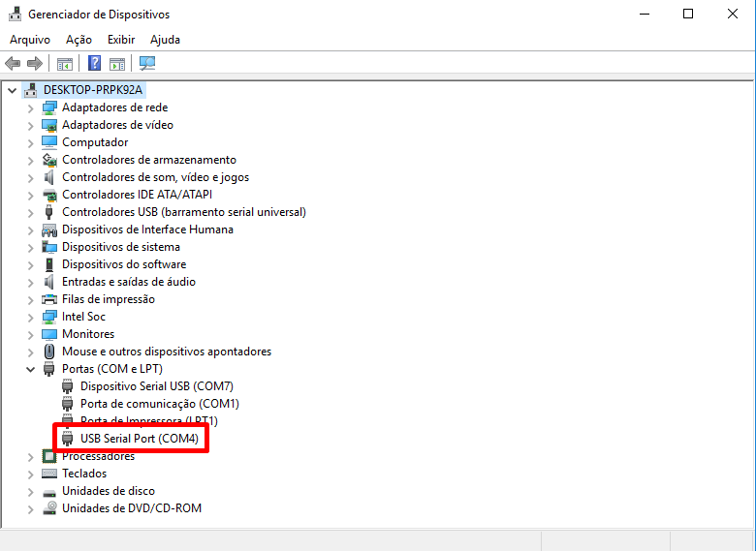Viewport: 756px width, 551px height.
Task: Select the DESKTOP-PRPK92A computer name
Action: click(93, 90)
